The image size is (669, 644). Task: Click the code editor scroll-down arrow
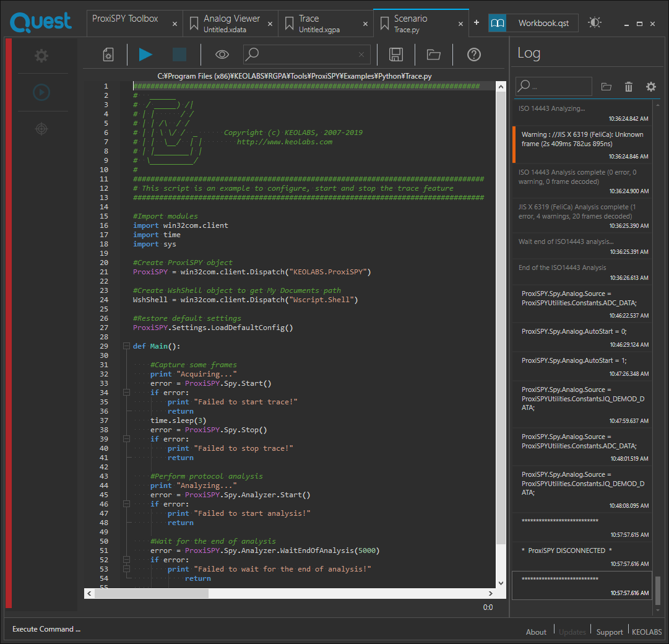[x=501, y=583]
